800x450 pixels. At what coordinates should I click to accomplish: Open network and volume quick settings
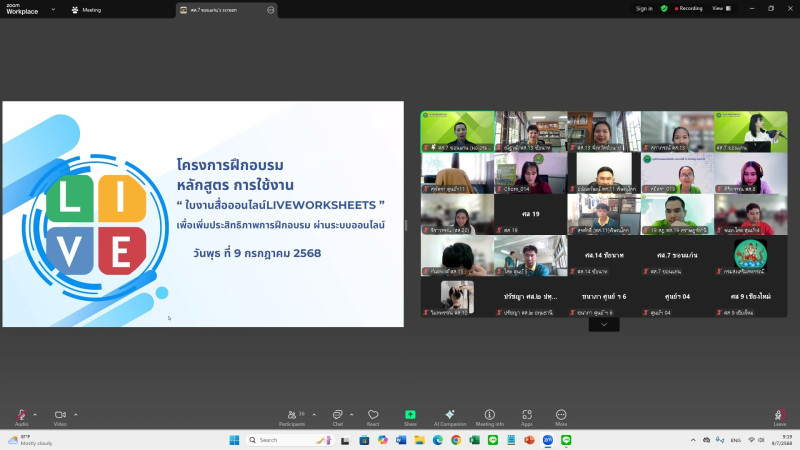pos(756,440)
